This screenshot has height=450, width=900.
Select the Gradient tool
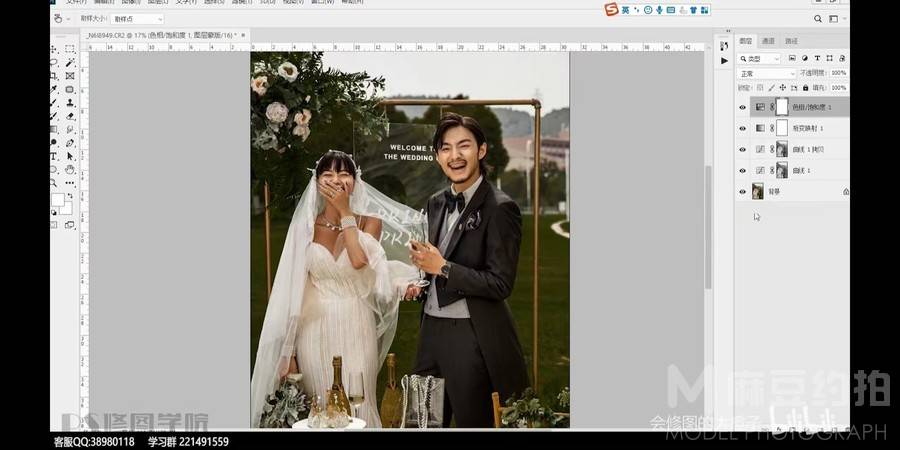coord(54,129)
